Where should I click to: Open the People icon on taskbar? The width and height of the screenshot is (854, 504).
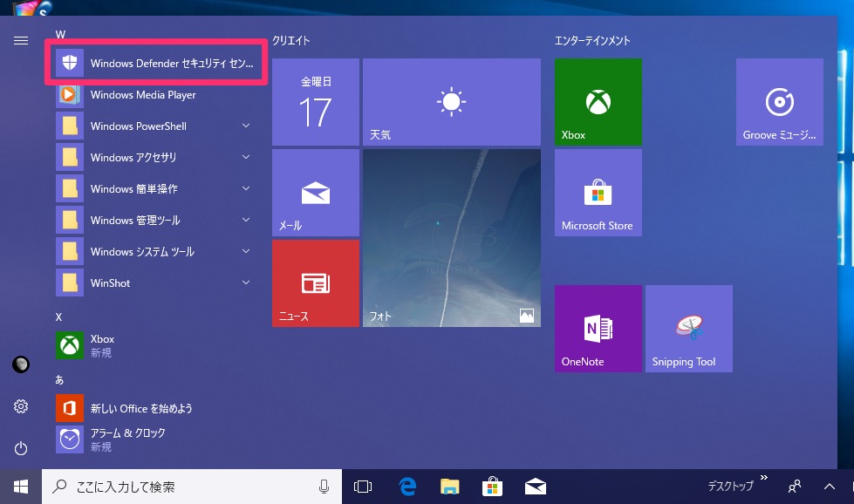[x=795, y=487]
